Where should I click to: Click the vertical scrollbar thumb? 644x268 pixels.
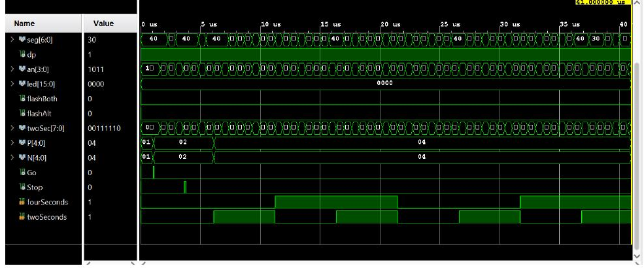pos(637,156)
